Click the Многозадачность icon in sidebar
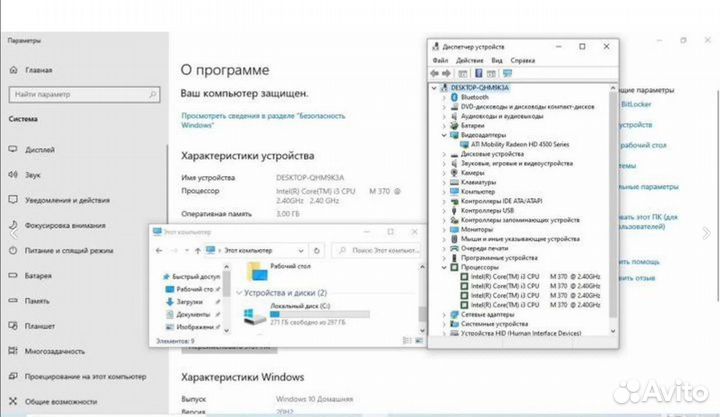The height and width of the screenshot is (417, 720). [13, 351]
